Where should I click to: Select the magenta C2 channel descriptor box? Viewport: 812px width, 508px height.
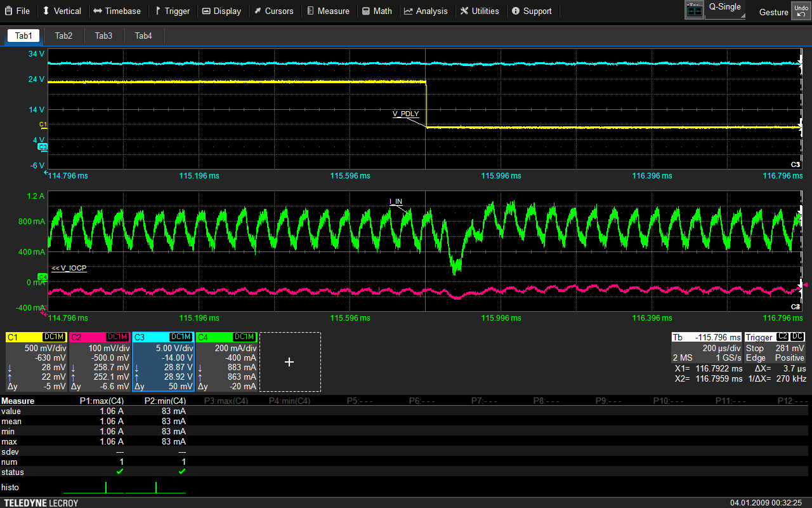tap(99, 362)
